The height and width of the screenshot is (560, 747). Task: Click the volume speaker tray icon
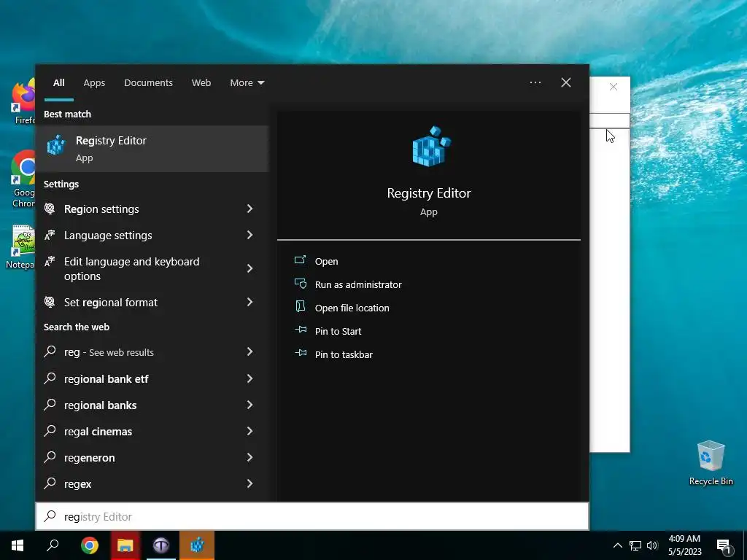tap(652, 545)
